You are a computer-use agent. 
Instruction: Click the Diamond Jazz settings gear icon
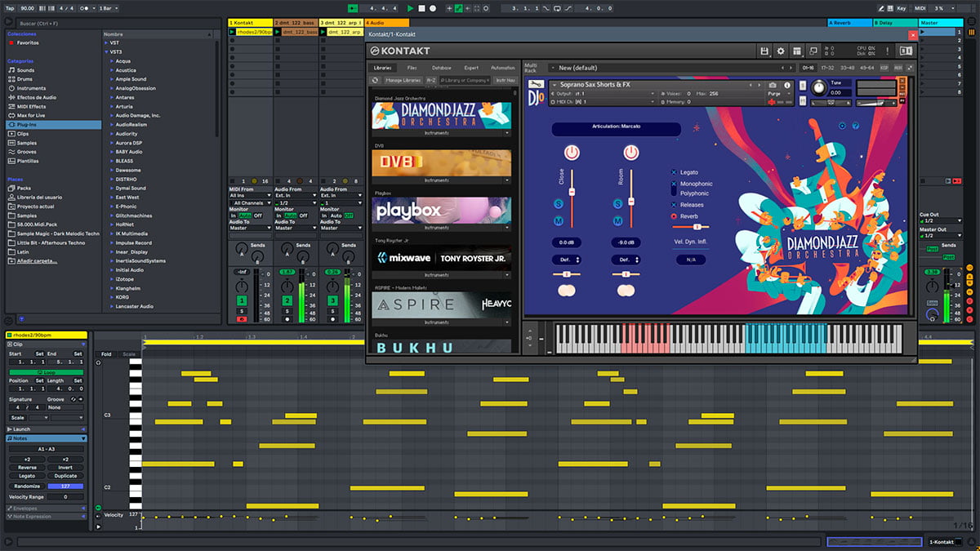842,126
